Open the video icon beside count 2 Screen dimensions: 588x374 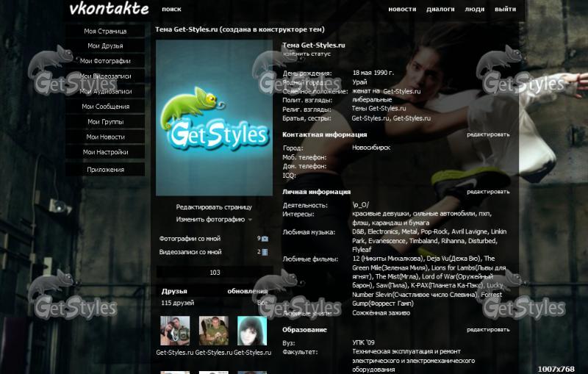265,252
